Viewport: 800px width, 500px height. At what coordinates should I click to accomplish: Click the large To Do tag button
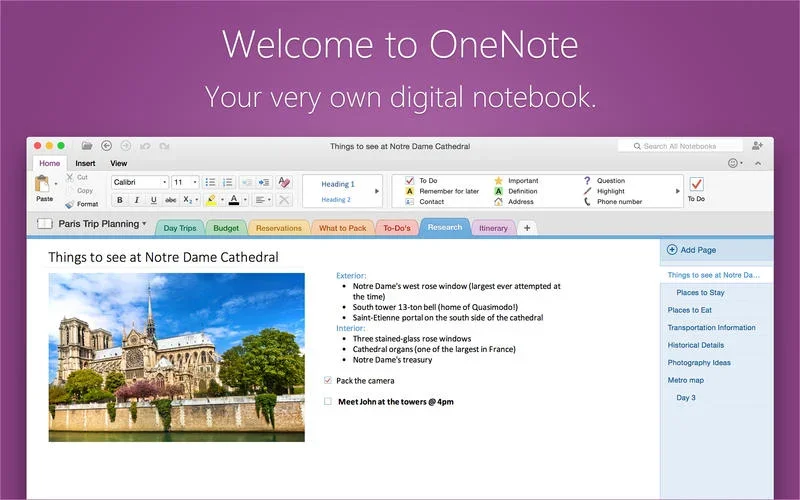696,190
